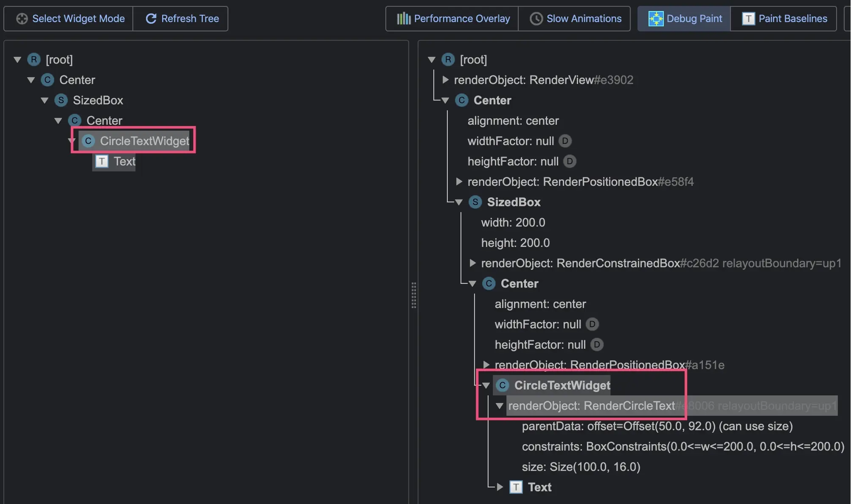The image size is (851, 504).
Task: Click the Performance Overlay bars icon
Action: (403, 19)
